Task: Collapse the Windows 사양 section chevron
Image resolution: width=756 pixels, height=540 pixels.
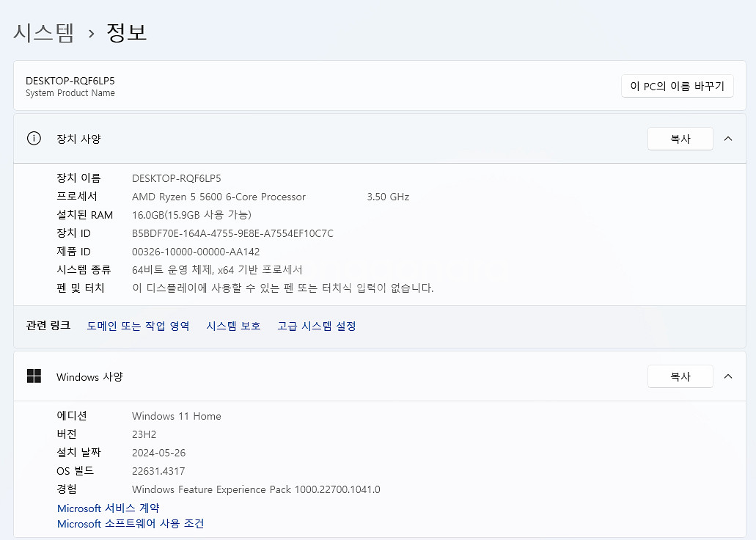Action: click(x=728, y=376)
